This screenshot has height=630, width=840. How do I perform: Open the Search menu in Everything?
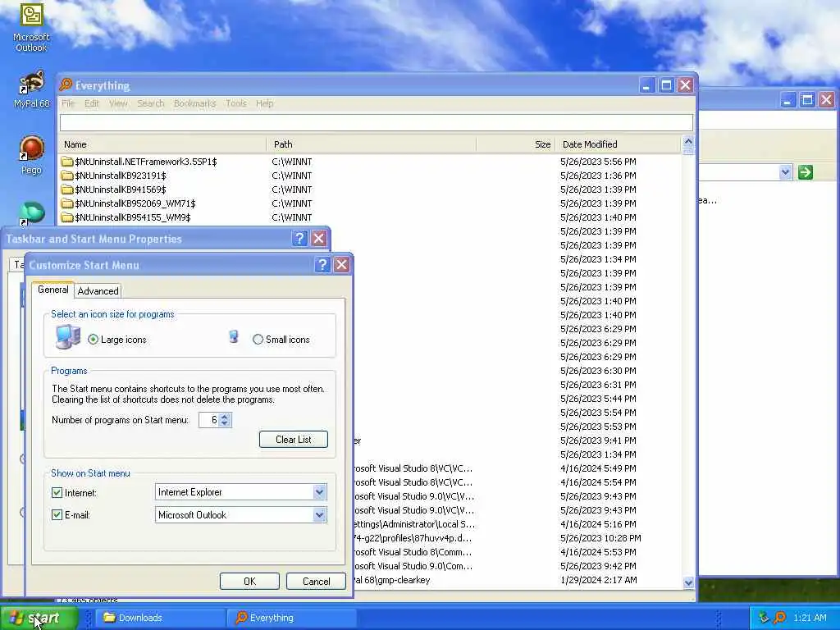151,103
